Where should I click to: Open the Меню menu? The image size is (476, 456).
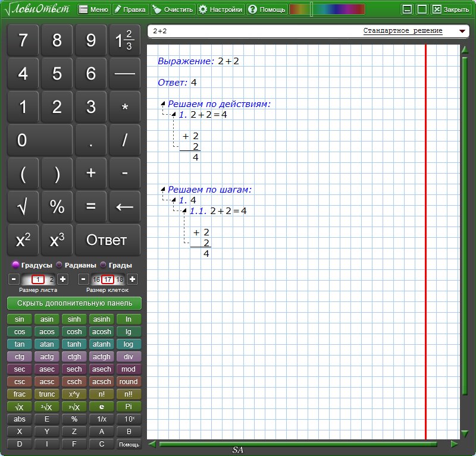[x=94, y=10]
